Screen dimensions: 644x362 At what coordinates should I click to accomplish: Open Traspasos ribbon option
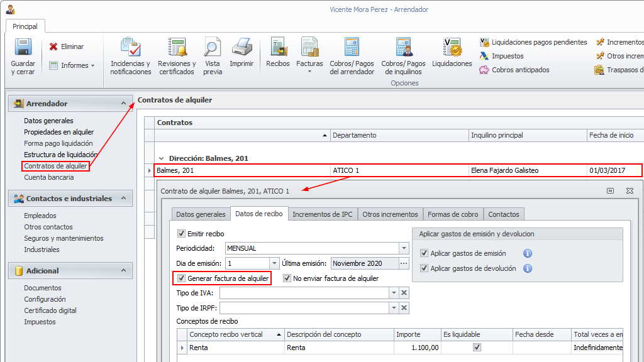coord(619,70)
